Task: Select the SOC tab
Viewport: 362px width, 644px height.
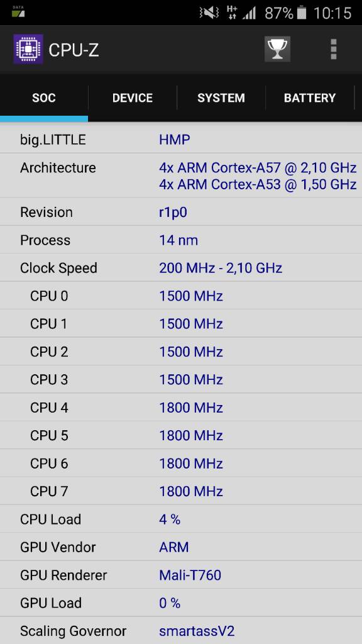Action: pos(44,97)
